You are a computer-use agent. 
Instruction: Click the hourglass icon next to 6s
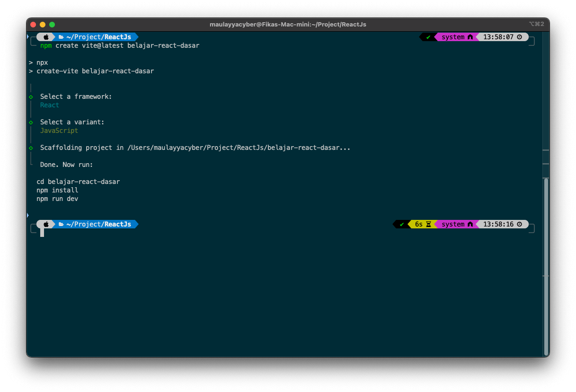(x=428, y=224)
